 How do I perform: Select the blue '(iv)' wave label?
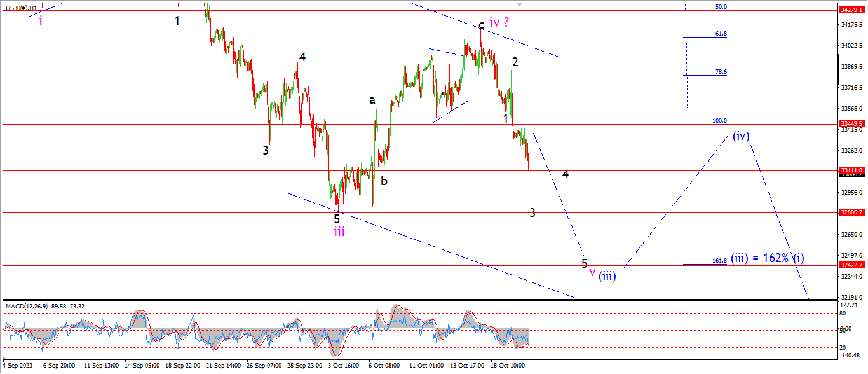pos(741,135)
